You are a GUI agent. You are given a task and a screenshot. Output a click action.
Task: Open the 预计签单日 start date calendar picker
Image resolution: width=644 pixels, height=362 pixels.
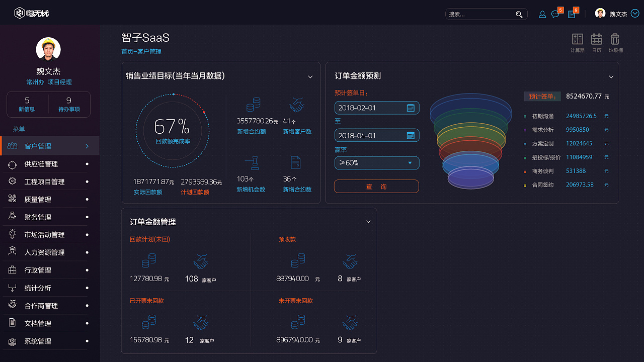(x=411, y=108)
